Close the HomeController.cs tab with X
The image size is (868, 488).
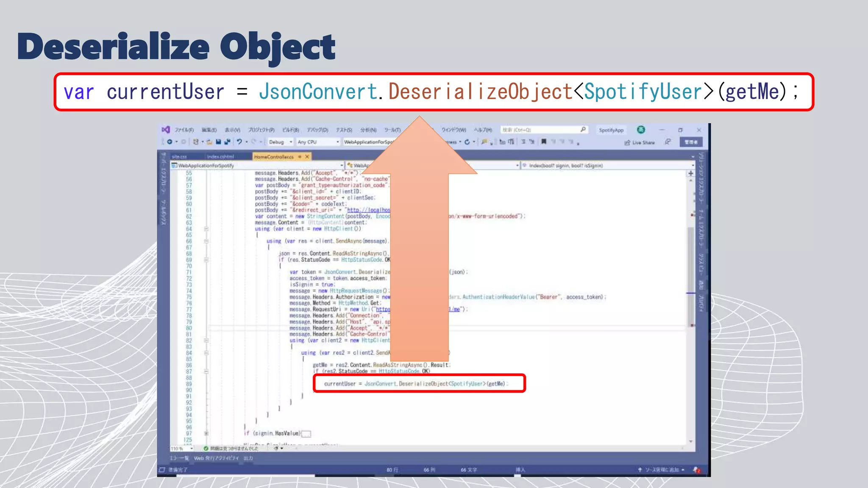[x=307, y=157]
